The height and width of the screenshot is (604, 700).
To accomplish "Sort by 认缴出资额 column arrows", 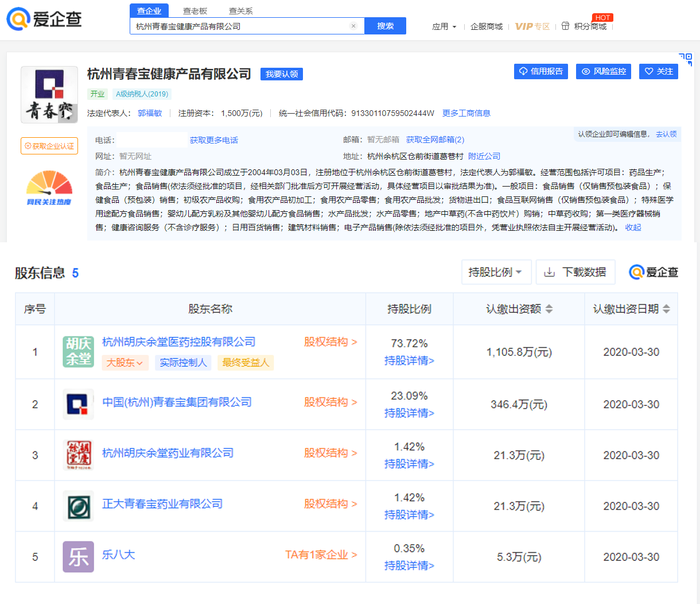I will (x=549, y=309).
